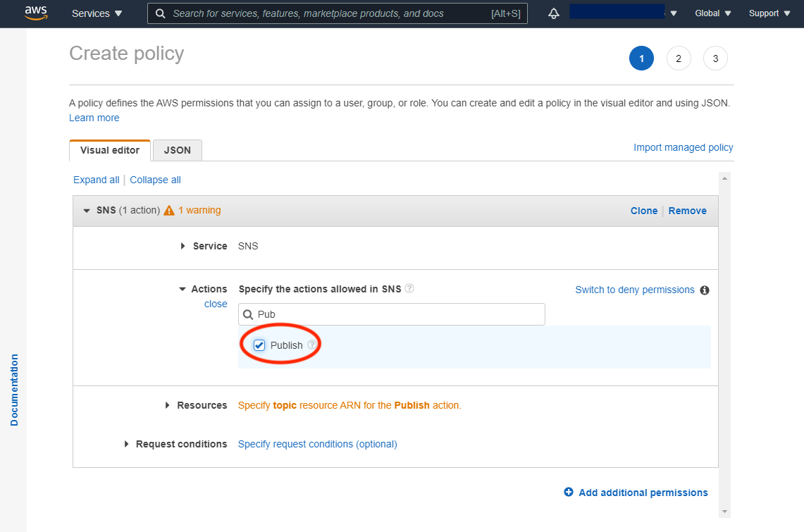Click 'Specify topic resource ARN' message
This screenshot has width=804, height=532.
350,405
